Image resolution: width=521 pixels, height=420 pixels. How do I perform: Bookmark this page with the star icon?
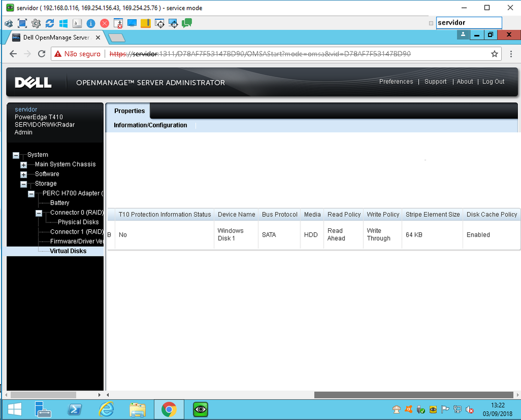coord(494,54)
